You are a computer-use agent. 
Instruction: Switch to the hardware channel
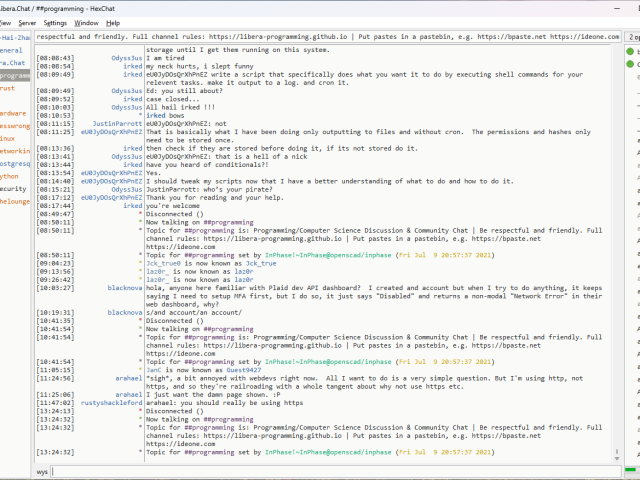pyautogui.click(x=12, y=113)
